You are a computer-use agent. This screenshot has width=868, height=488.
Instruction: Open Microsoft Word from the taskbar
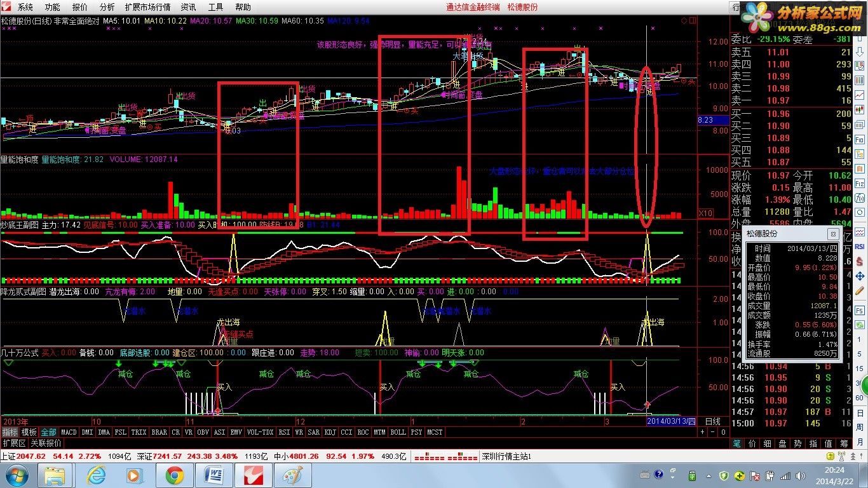[x=214, y=475]
